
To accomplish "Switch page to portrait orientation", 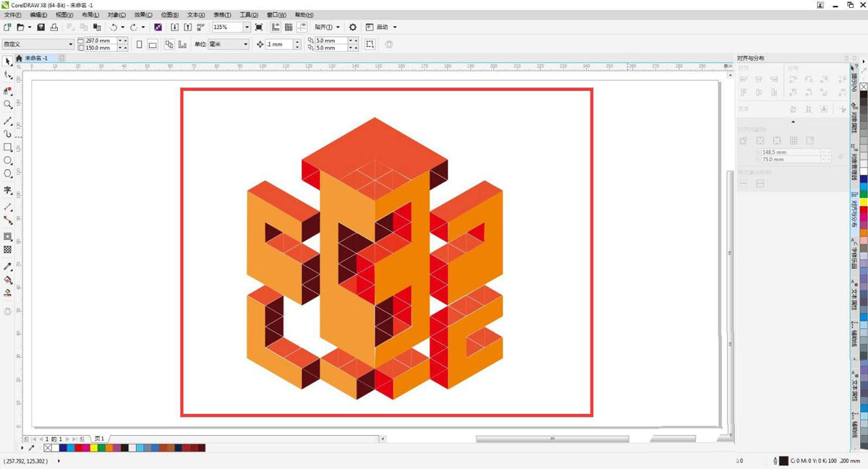I will pyautogui.click(x=139, y=45).
